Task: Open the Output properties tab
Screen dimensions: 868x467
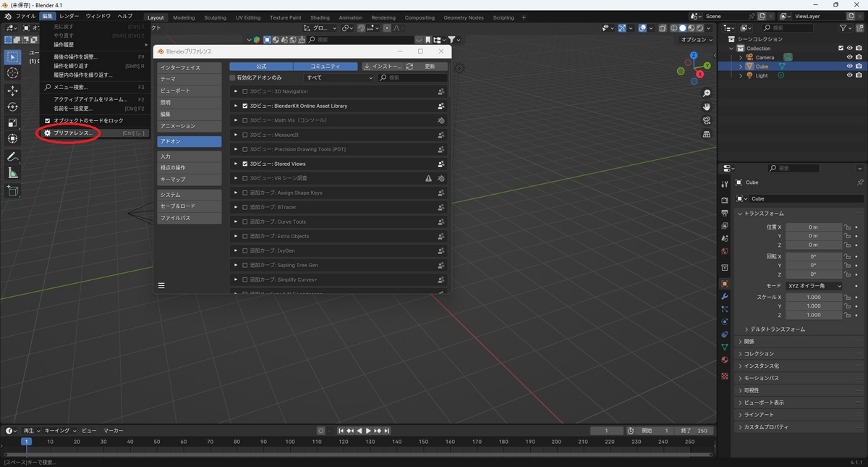Action: 725,213
